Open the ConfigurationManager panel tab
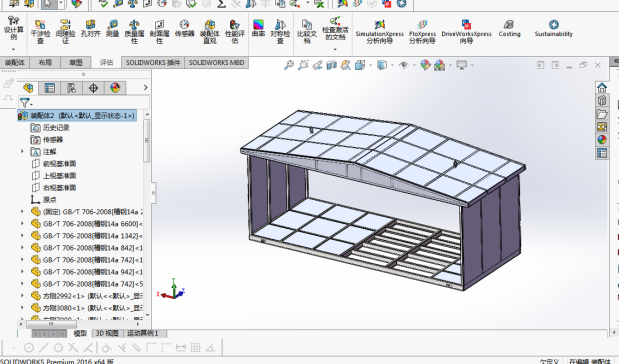 tap(71, 88)
